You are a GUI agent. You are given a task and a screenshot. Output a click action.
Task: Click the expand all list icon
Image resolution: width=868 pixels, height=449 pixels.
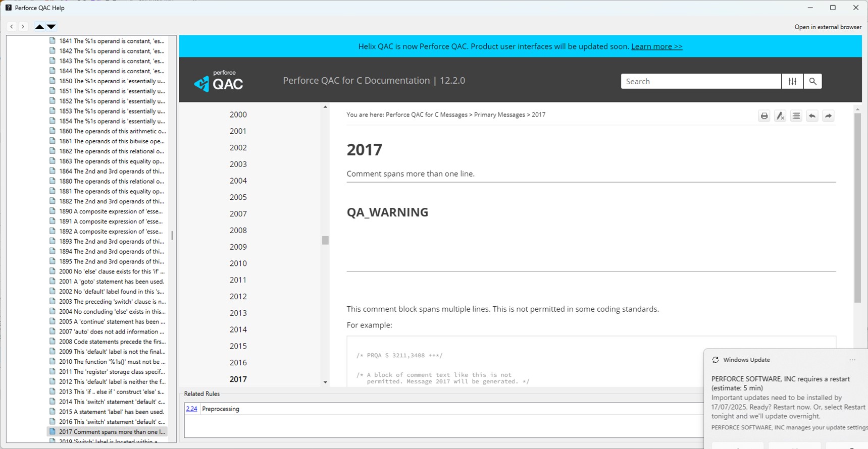click(x=796, y=116)
